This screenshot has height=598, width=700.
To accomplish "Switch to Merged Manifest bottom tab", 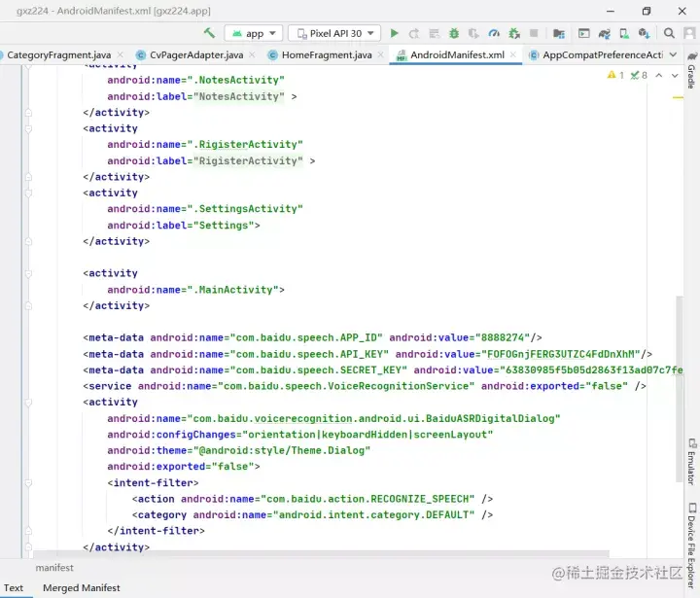I will coord(82,587).
